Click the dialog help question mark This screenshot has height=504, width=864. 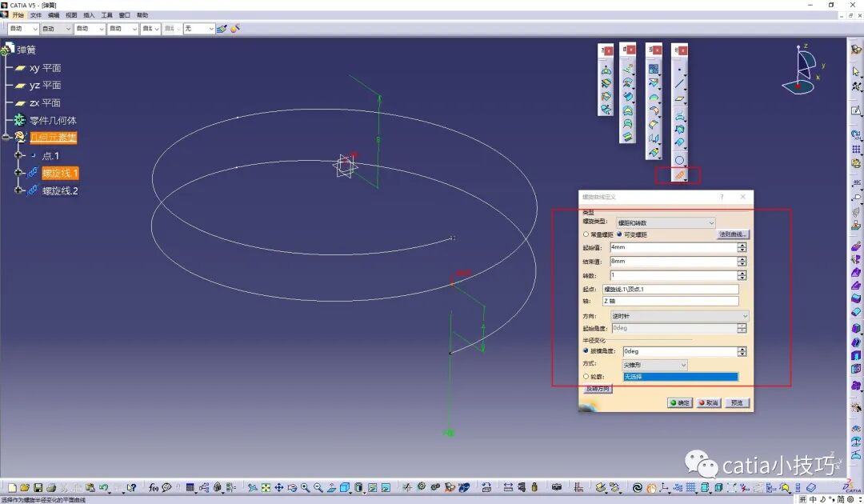pos(722,197)
